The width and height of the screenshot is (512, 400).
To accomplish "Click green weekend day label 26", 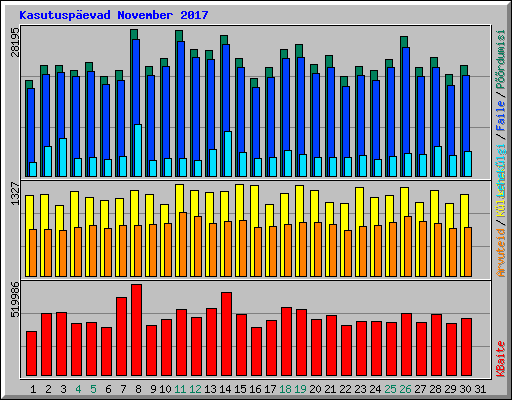I will pyautogui.click(x=405, y=389).
